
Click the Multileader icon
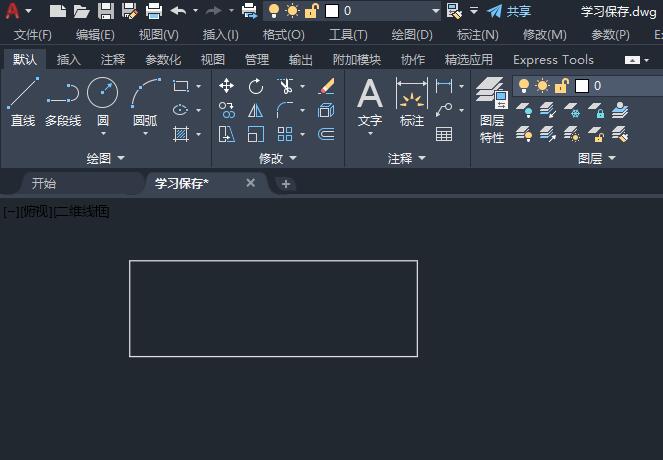point(444,110)
